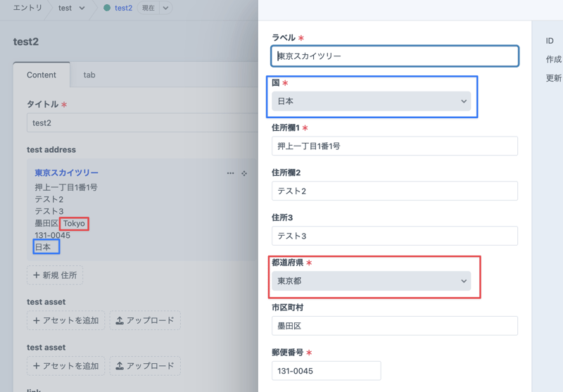Click the 郵便番号 postal code field

[326, 371]
